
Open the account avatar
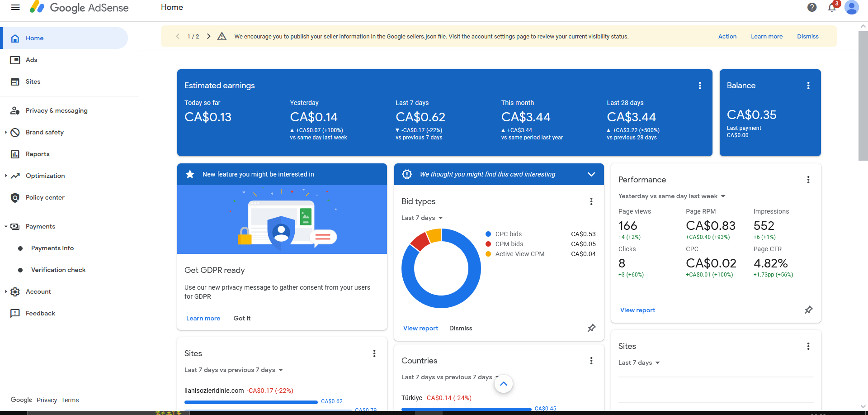click(x=852, y=7)
